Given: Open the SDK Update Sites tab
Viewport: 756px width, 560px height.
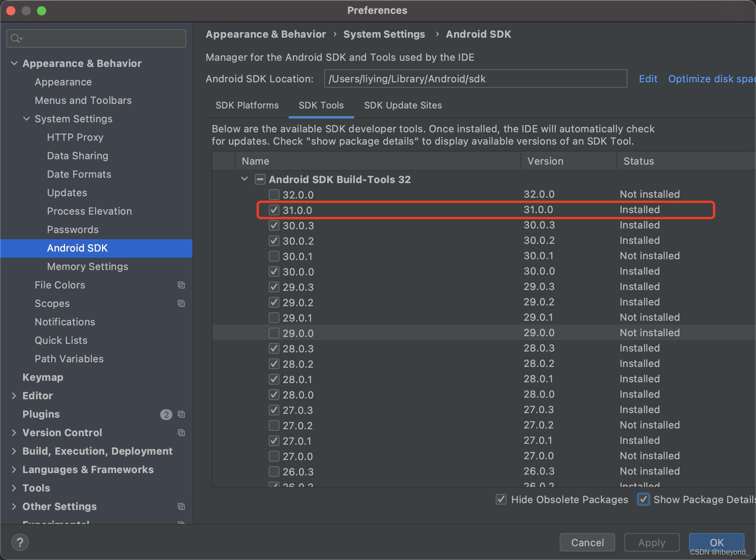Looking at the screenshot, I should pyautogui.click(x=403, y=105).
